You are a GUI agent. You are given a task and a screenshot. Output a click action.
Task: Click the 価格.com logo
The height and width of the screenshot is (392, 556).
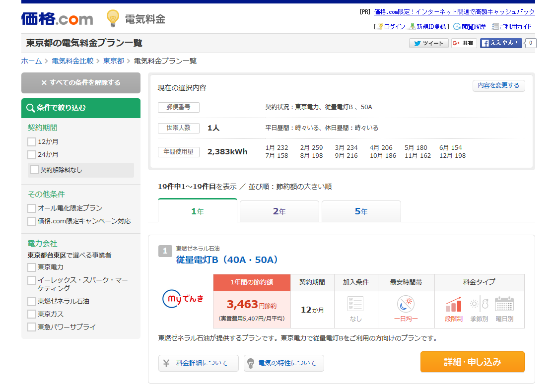pyautogui.click(x=57, y=19)
